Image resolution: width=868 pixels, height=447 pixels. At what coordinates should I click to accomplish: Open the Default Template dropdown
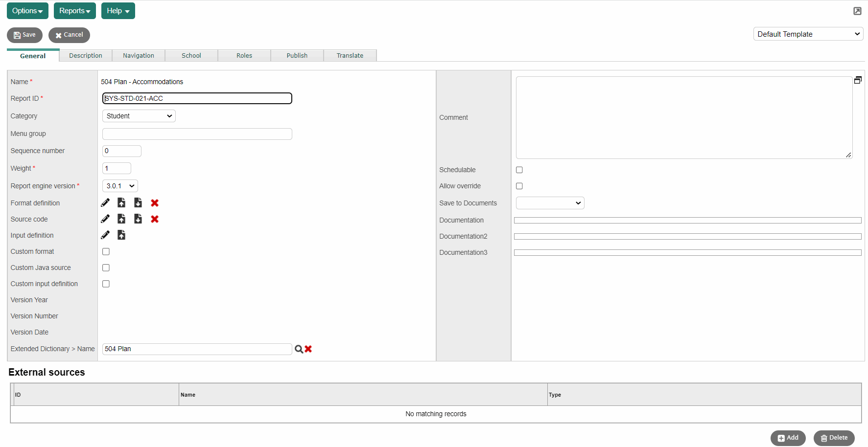point(808,34)
